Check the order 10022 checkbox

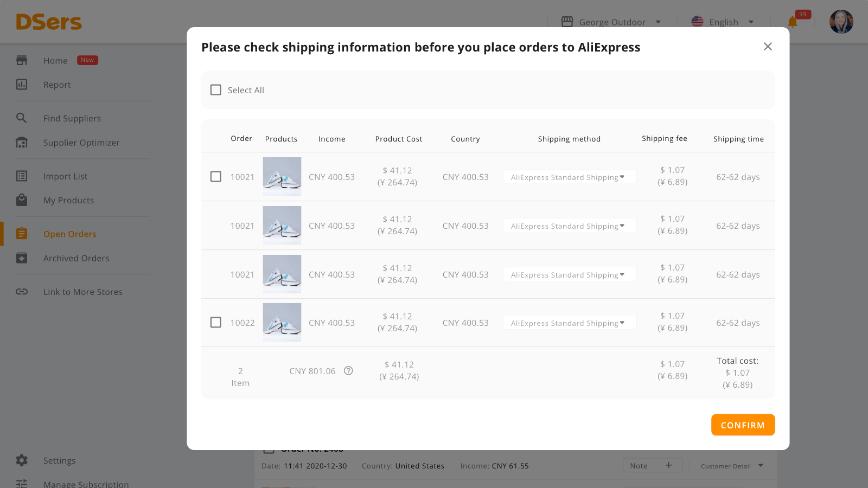pyautogui.click(x=216, y=323)
